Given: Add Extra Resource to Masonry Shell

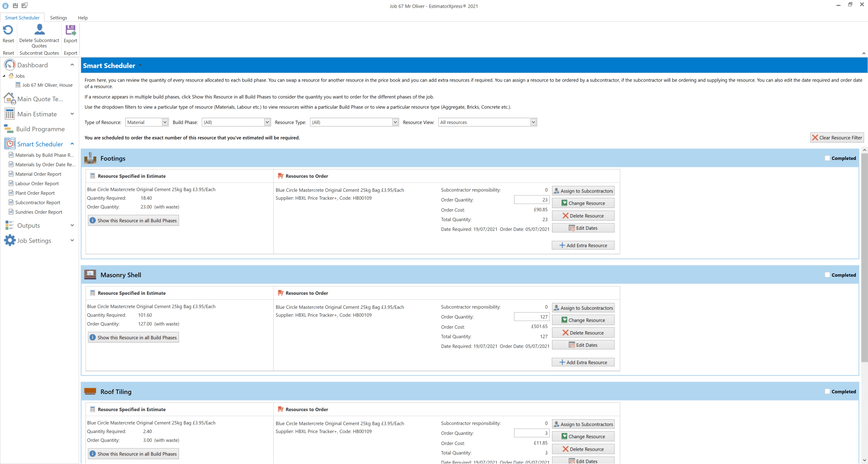Looking at the screenshot, I should (x=583, y=362).
